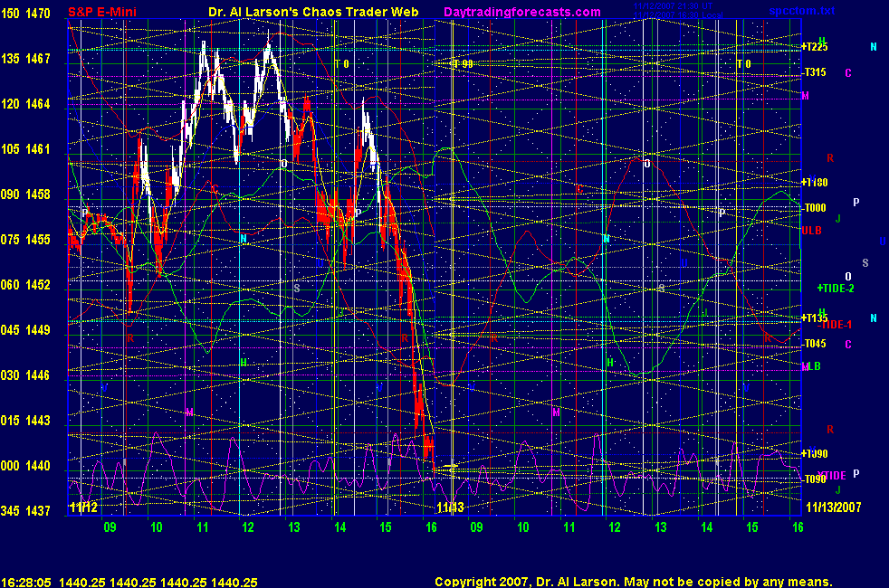Click the '-T090' level label
Image resolution: width=889 pixels, height=588 pixels.
coord(815,479)
